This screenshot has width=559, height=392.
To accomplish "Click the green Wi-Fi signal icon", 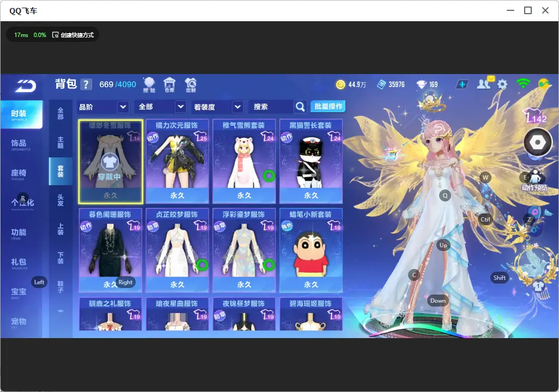I will [524, 84].
